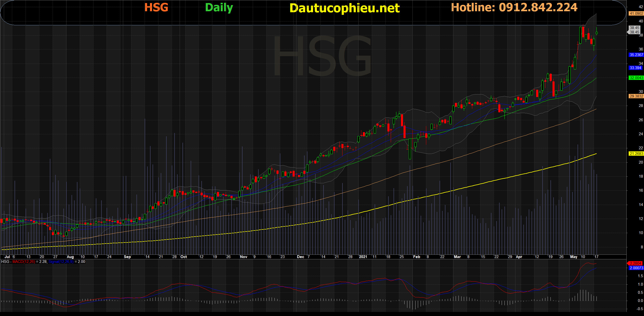
Task: Select the blue Signal(12,26,9) legend label
Action: point(61,262)
